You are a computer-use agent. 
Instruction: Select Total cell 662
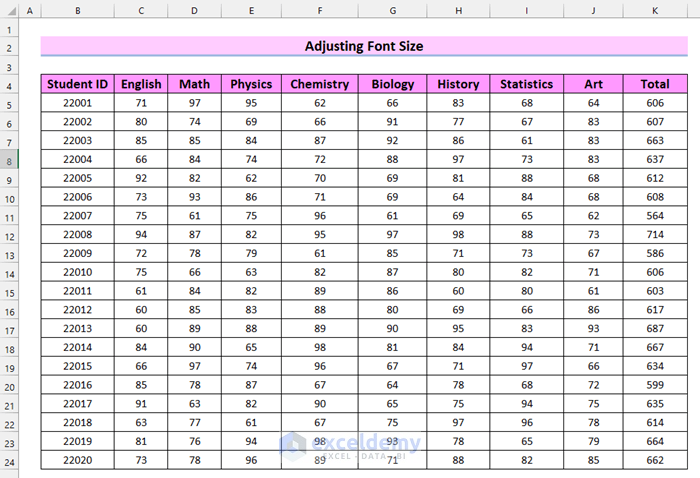pos(655,460)
